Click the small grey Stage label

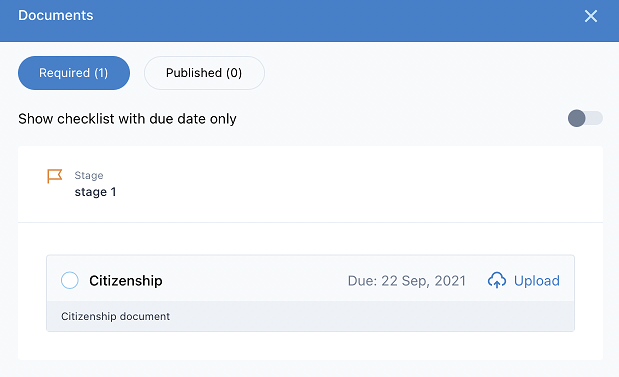click(x=89, y=175)
